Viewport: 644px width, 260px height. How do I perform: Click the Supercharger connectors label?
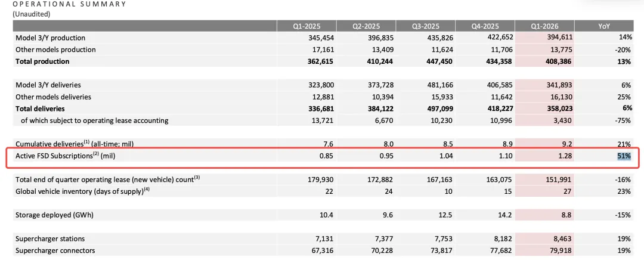(x=55, y=250)
